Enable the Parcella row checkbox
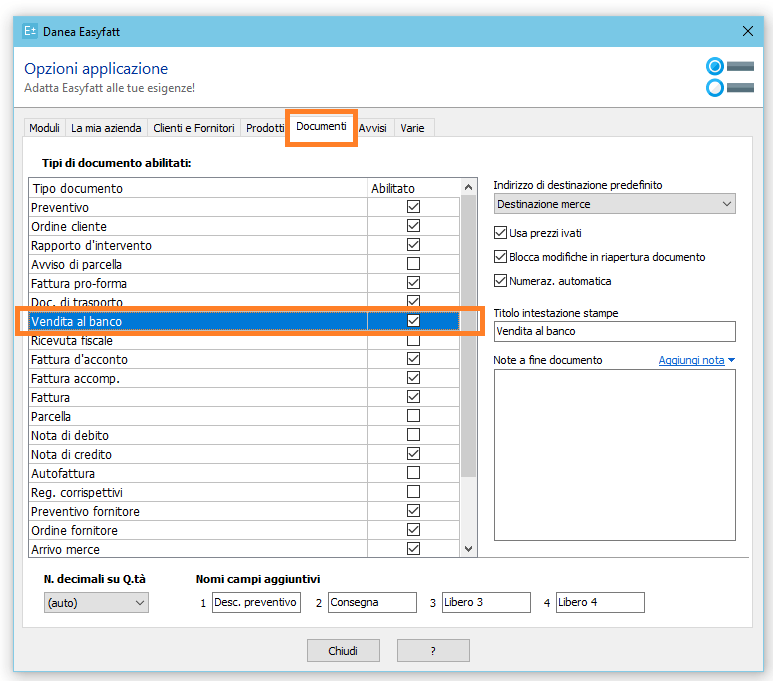773x681 pixels. tap(413, 416)
